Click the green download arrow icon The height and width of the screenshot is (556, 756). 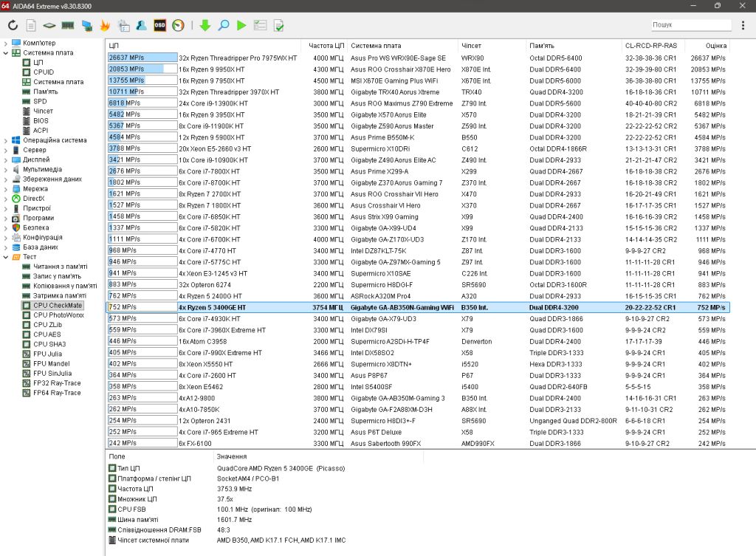(x=205, y=25)
